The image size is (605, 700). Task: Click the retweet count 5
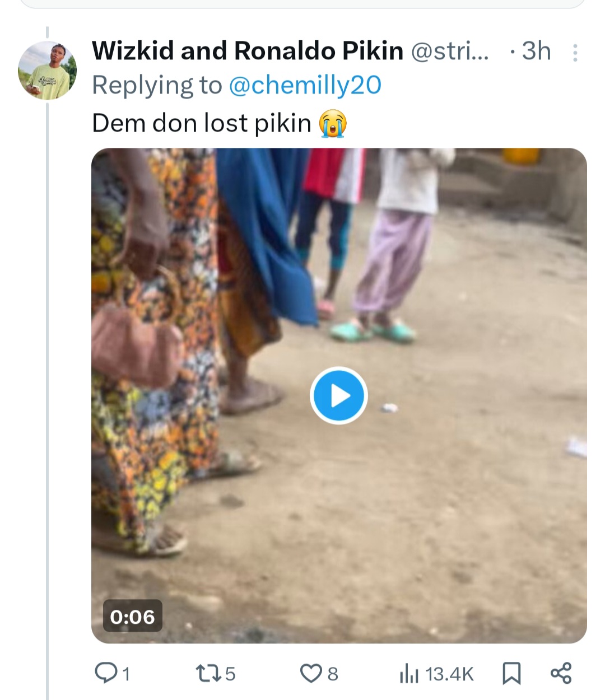coord(230,673)
